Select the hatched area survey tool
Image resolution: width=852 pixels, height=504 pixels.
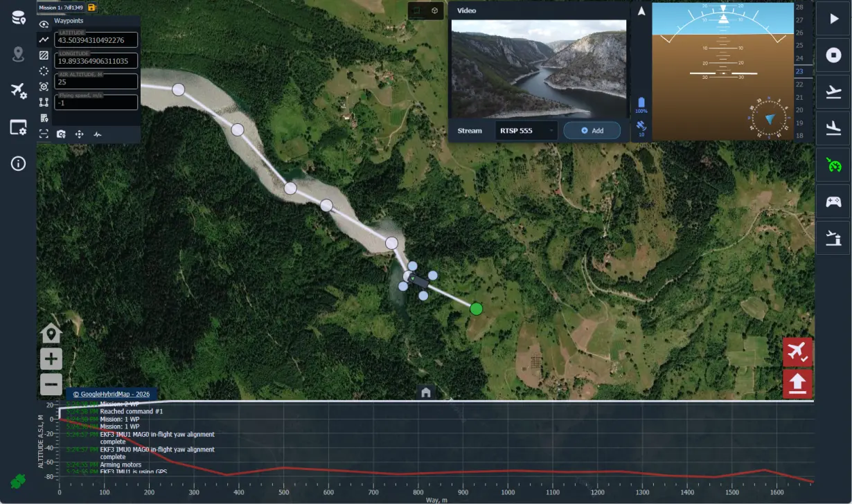(44, 55)
